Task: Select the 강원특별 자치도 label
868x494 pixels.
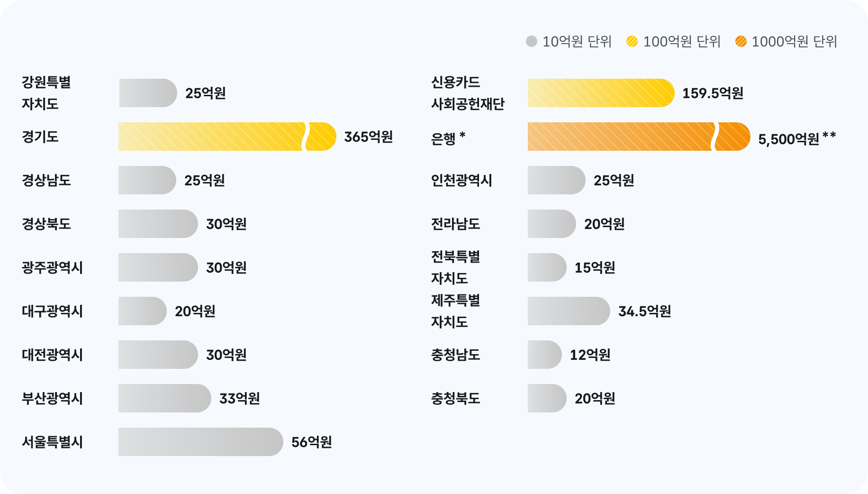Action: point(46,93)
